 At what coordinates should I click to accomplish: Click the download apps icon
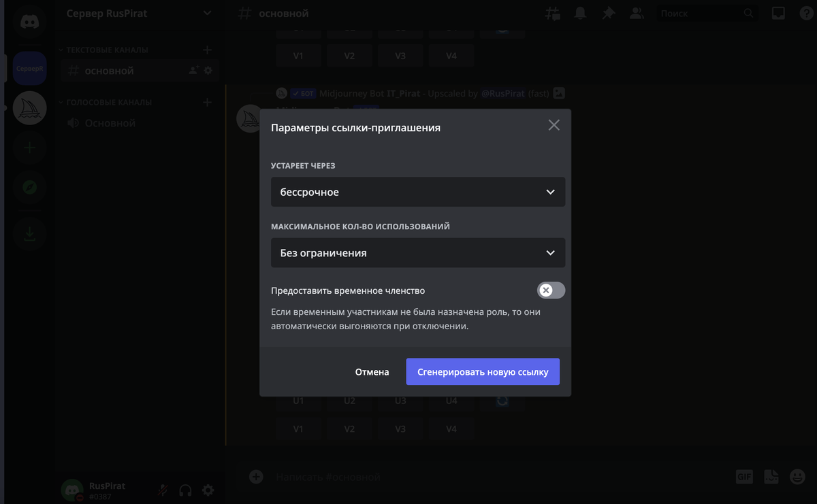[29, 235]
